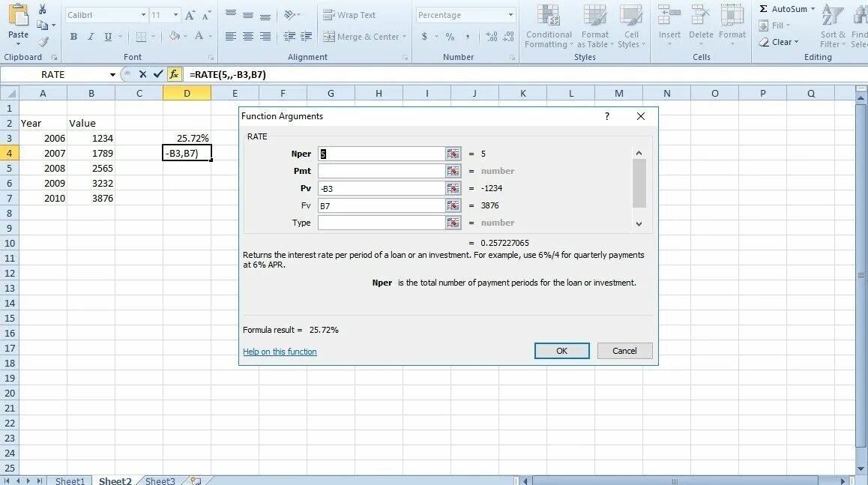Click the Percent Style icon
This screenshot has height=485, width=868.
(450, 37)
